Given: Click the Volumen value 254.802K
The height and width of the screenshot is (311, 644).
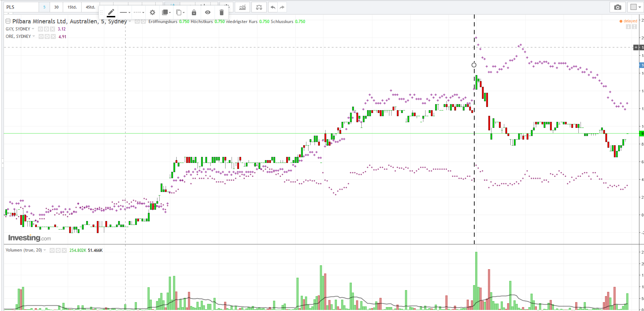Looking at the screenshot, I should tap(78, 250).
